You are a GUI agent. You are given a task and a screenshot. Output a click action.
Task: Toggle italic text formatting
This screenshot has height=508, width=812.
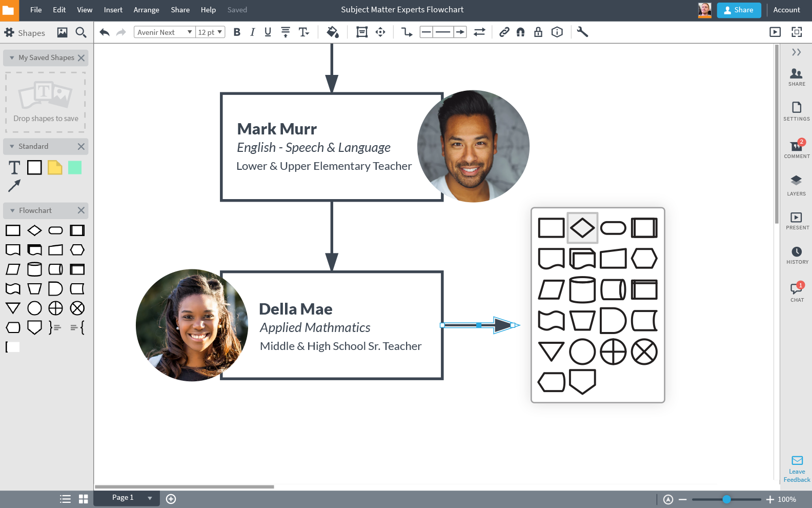pyautogui.click(x=252, y=32)
